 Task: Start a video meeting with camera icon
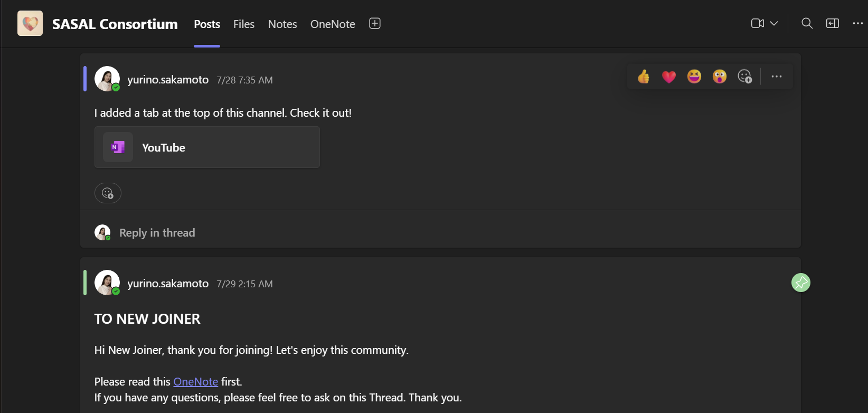coord(758,24)
